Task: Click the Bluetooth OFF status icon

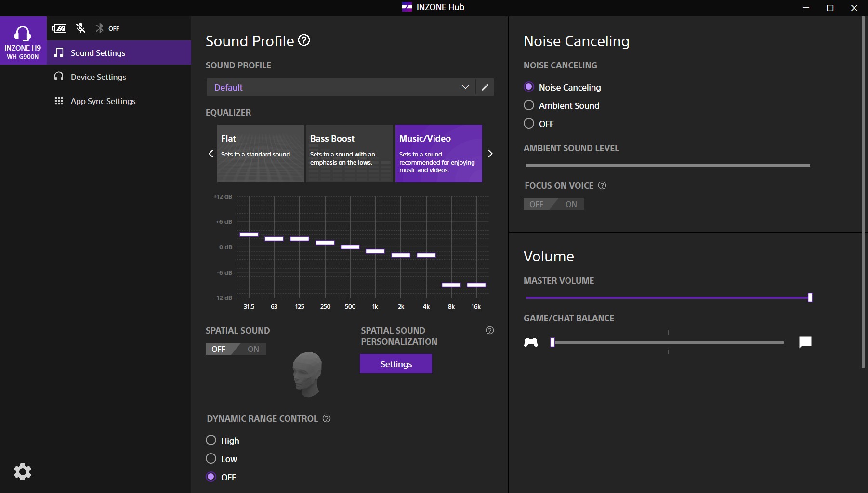Action: click(x=107, y=28)
